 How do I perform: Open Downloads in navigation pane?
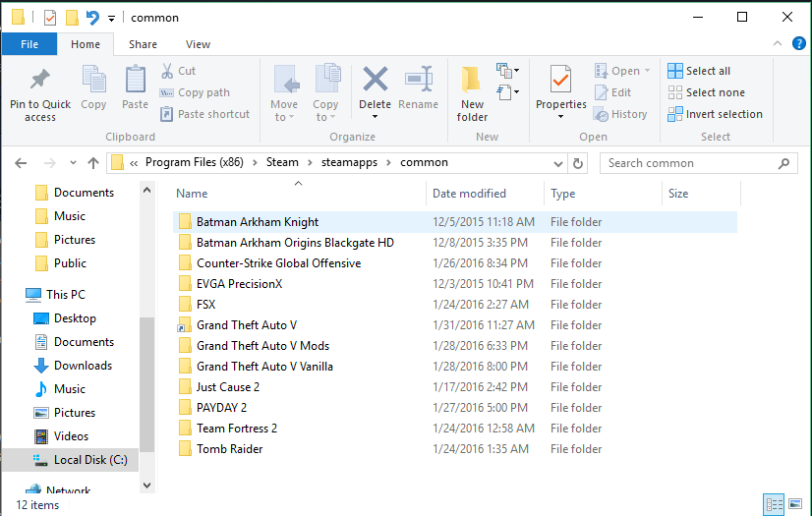tap(73, 366)
